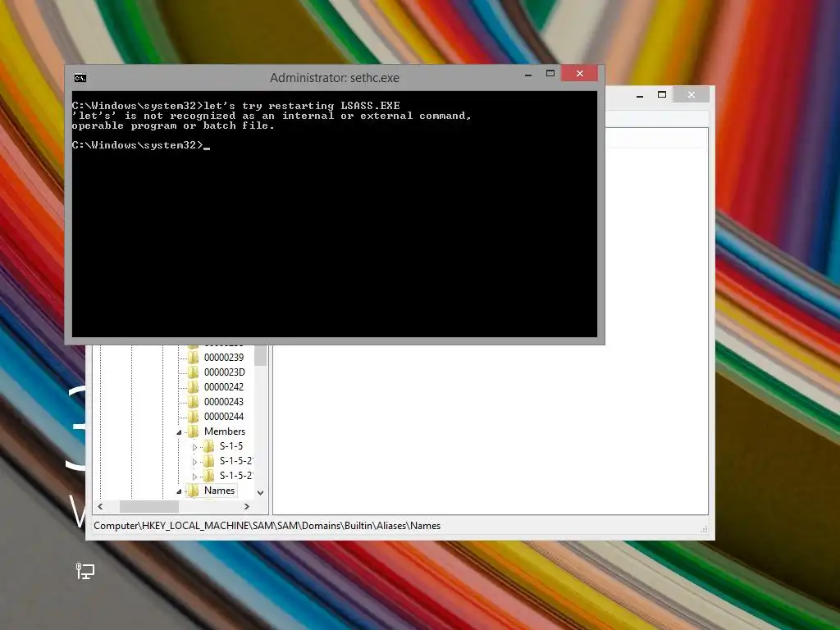
Task: Maximize the sethc.exe command prompt window
Action: coord(550,73)
